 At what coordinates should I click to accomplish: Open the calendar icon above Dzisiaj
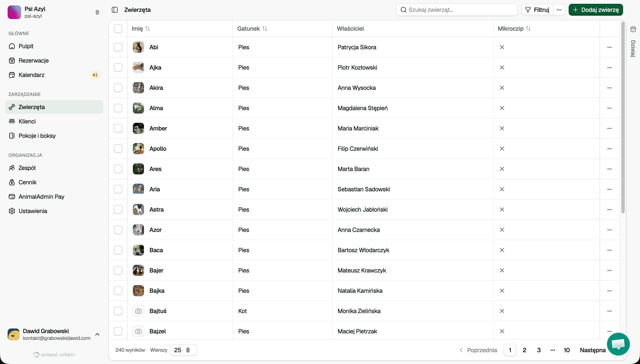click(633, 29)
